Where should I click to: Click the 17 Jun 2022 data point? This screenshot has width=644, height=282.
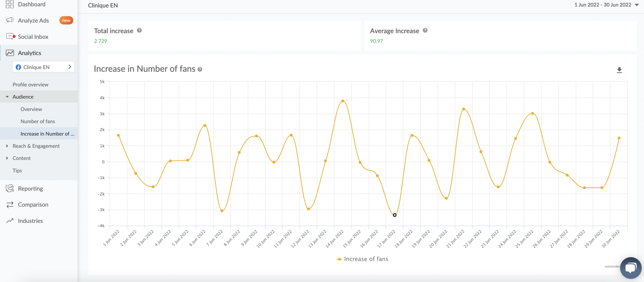(395, 215)
